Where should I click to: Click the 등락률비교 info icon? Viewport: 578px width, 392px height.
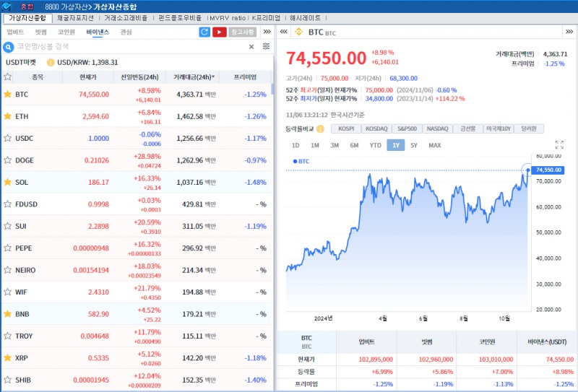coord(320,129)
